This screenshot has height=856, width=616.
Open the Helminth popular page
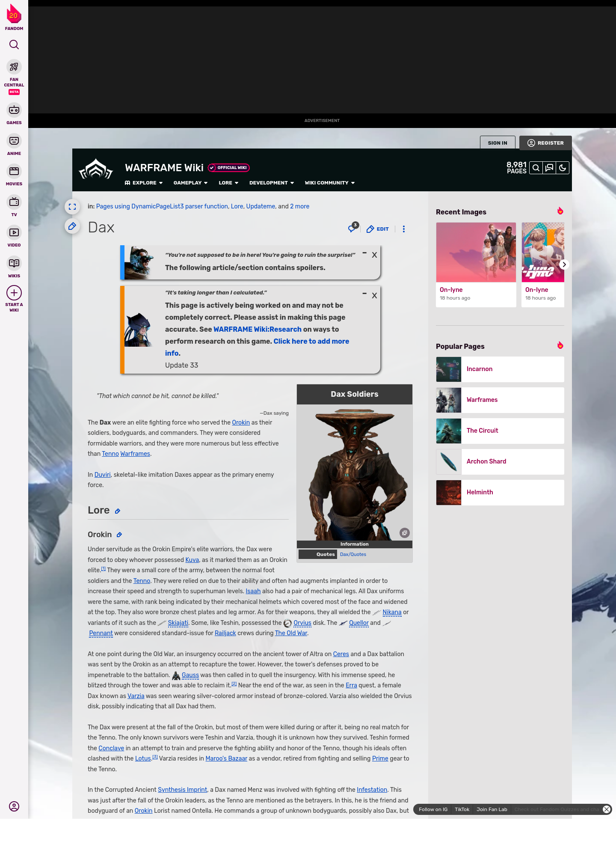click(500, 493)
